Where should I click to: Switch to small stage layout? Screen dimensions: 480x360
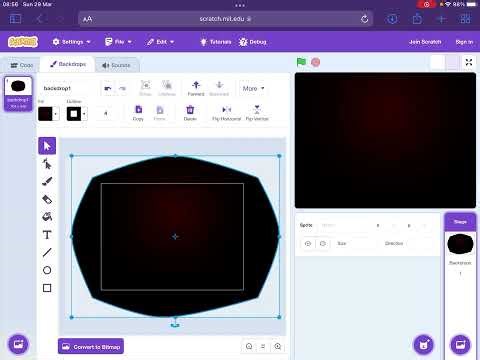[438, 62]
